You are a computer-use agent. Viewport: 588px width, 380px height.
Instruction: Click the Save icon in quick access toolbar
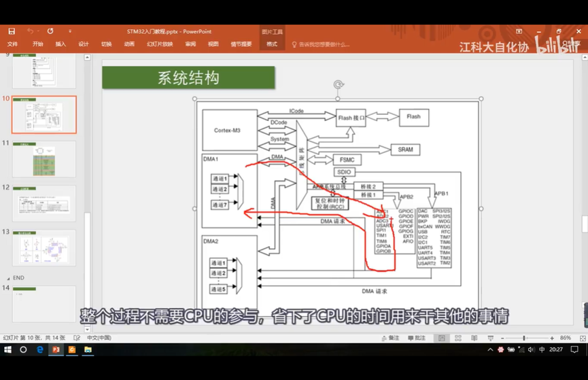click(x=12, y=31)
